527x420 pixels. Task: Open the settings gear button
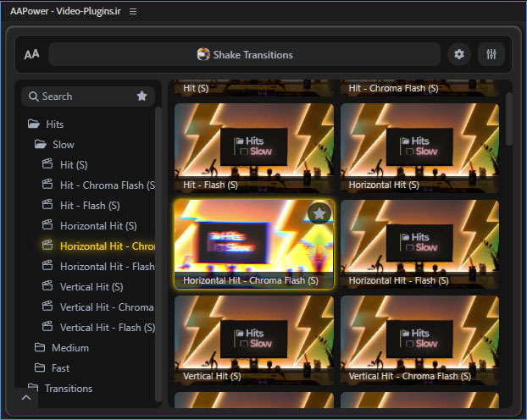click(x=459, y=55)
